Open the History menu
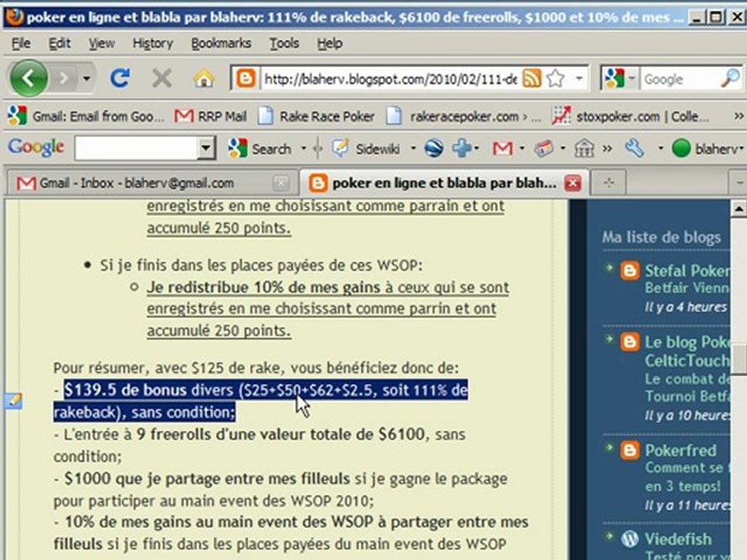This screenshot has width=747, height=560. [153, 44]
